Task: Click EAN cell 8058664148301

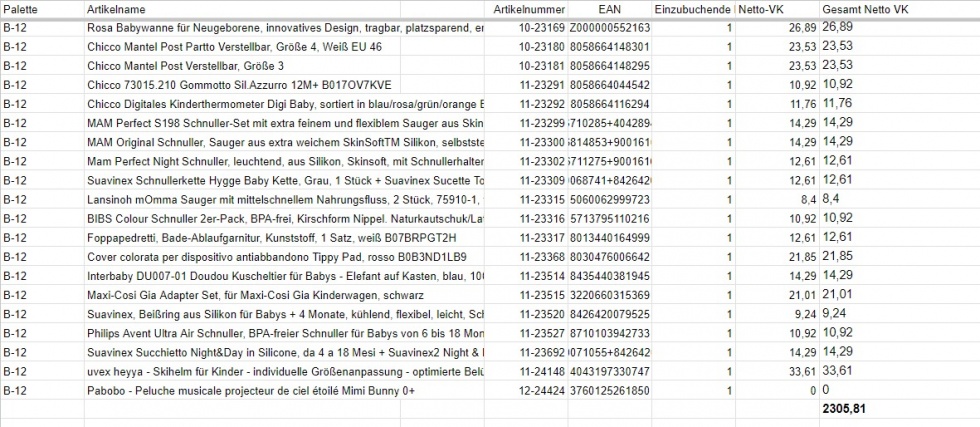Action: 609,47
